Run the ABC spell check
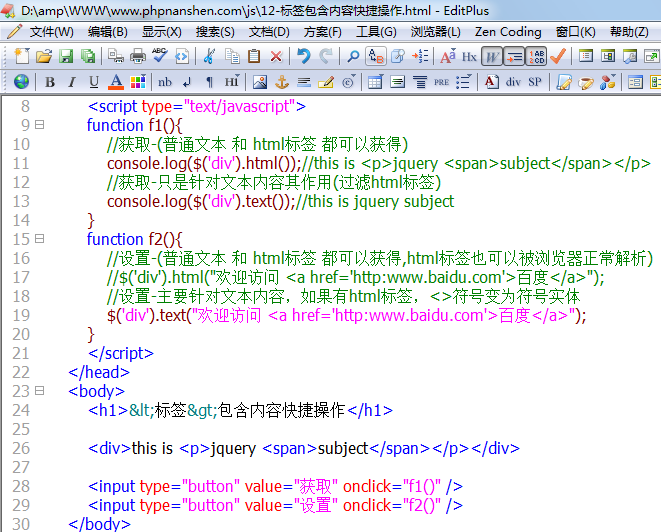Viewport: 661px width, 532px height. [x=159, y=56]
